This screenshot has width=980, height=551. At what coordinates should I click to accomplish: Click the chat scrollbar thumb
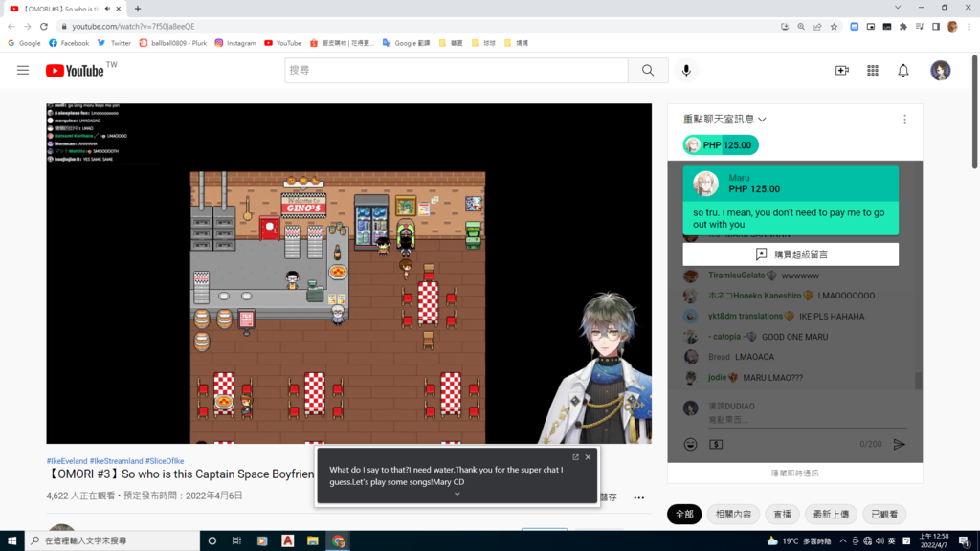tap(918, 381)
